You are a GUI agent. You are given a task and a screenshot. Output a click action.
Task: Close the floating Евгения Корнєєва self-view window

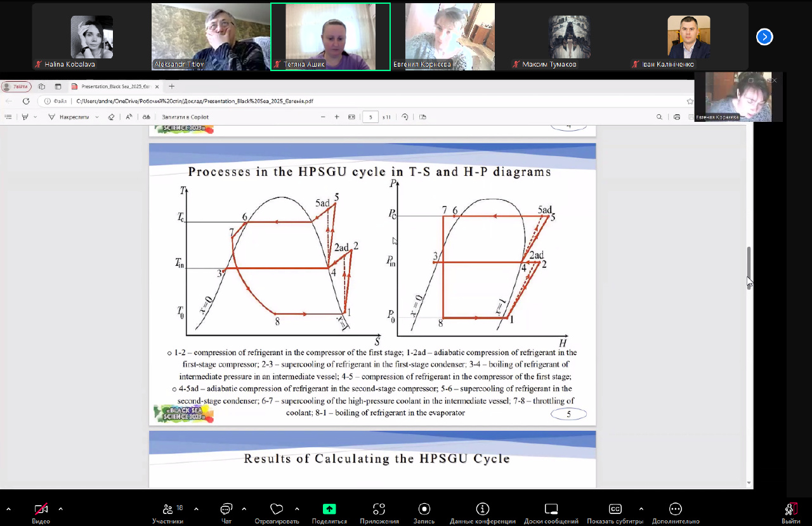click(773, 81)
